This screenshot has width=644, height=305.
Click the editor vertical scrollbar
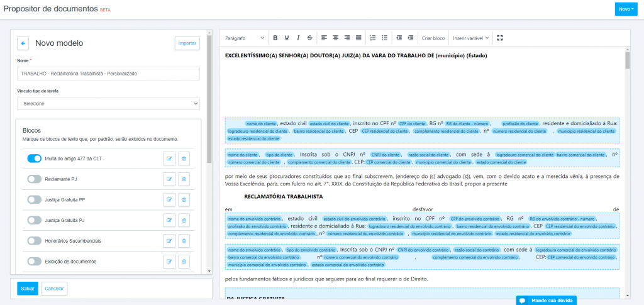(x=627, y=60)
